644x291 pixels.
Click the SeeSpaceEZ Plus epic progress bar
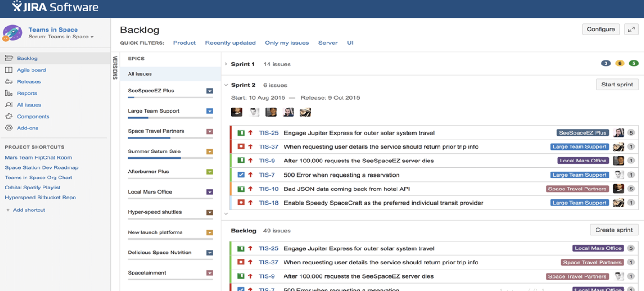(x=170, y=97)
